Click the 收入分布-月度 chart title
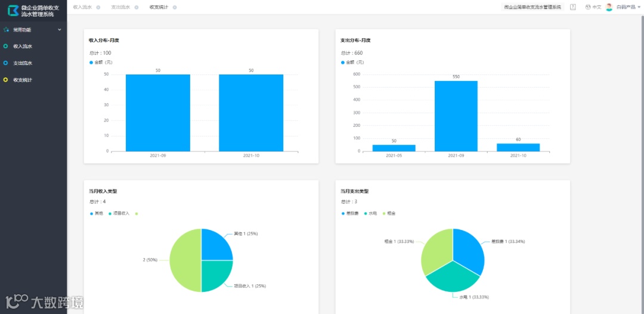 click(x=104, y=41)
